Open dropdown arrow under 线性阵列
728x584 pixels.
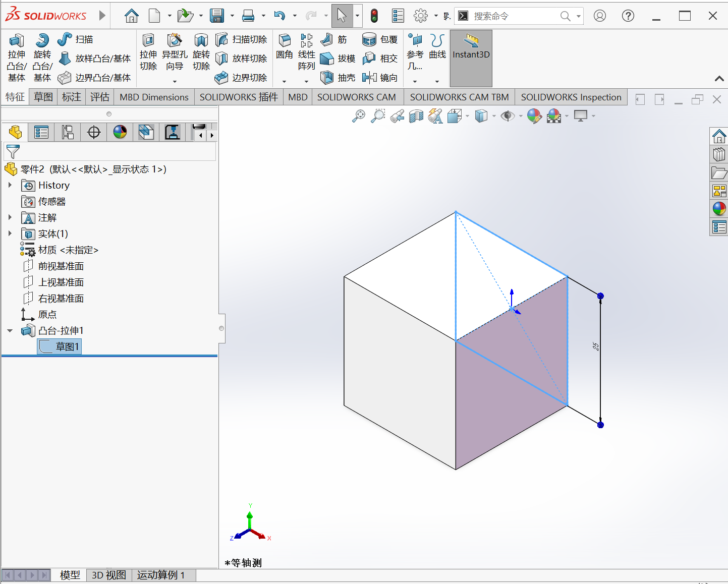(306, 81)
